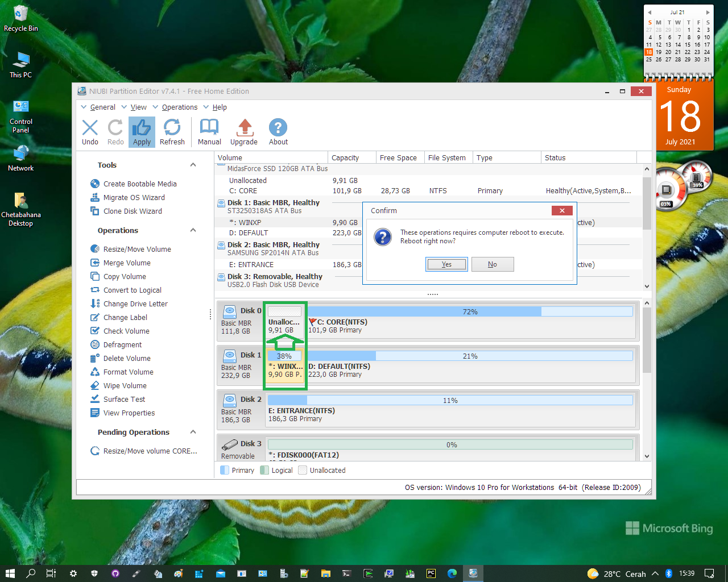Collapse the Pending Operations section
This screenshot has height=582, width=728.
coord(193,432)
